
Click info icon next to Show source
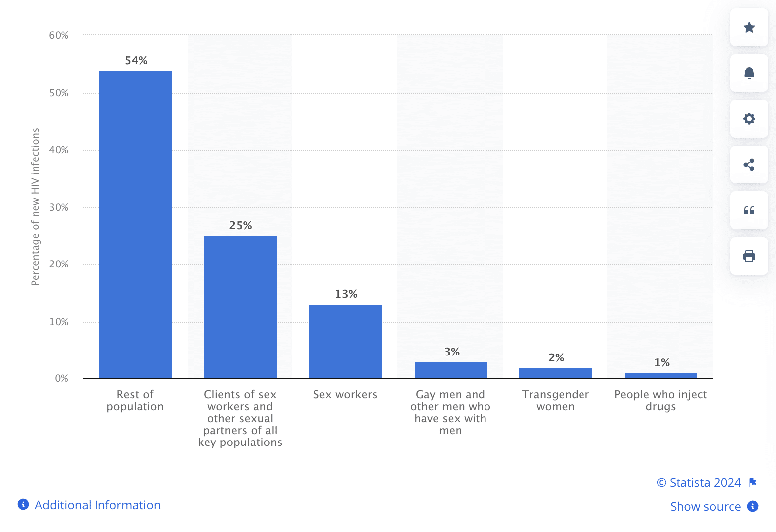753,506
